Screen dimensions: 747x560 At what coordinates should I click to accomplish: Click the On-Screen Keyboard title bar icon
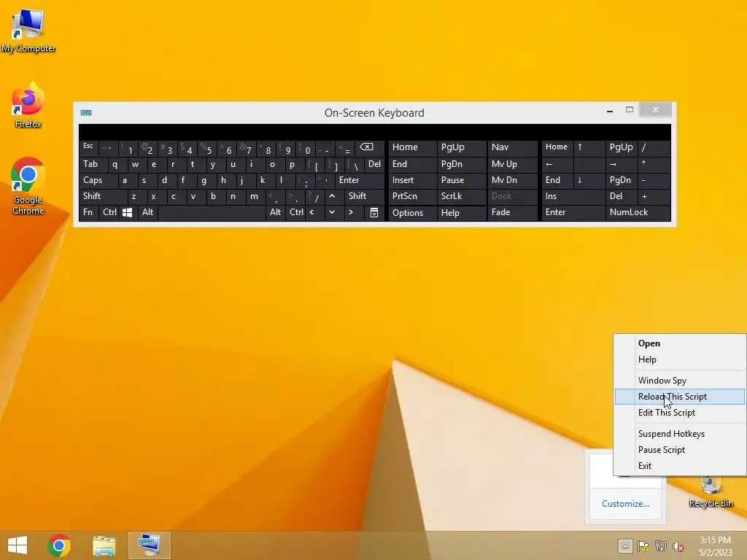coord(86,113)
